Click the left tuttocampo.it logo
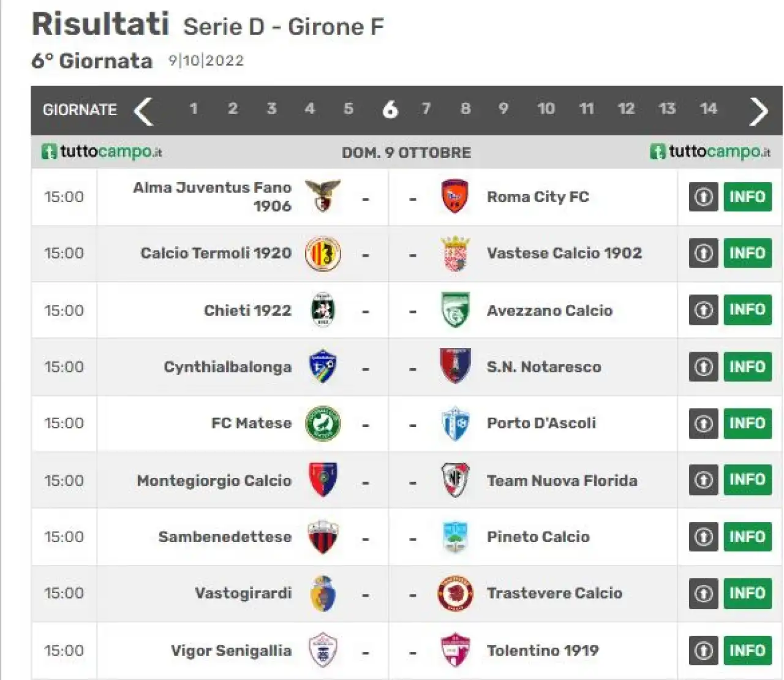784x680 pixels. click(102, 151)
